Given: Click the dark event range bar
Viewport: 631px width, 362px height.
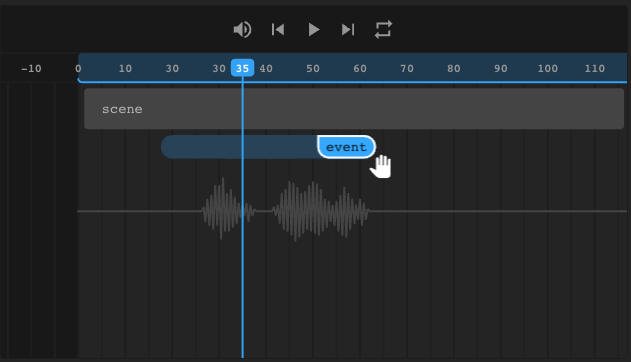Looking at the screenshot, I should pyautogui.click(x=239, y=147).
